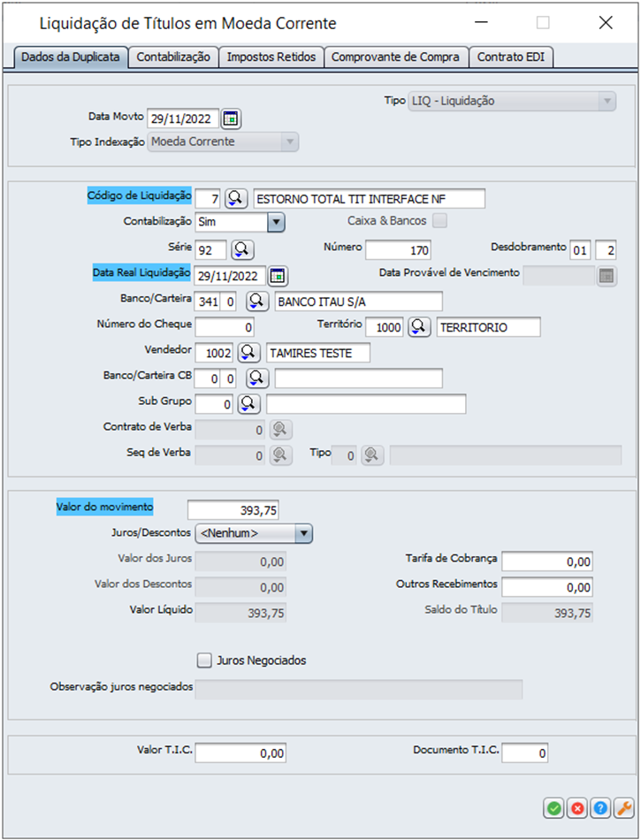Click the Desdobramento field showing 01
Screen dimensions: 641x840
click(x=580, y=250)
